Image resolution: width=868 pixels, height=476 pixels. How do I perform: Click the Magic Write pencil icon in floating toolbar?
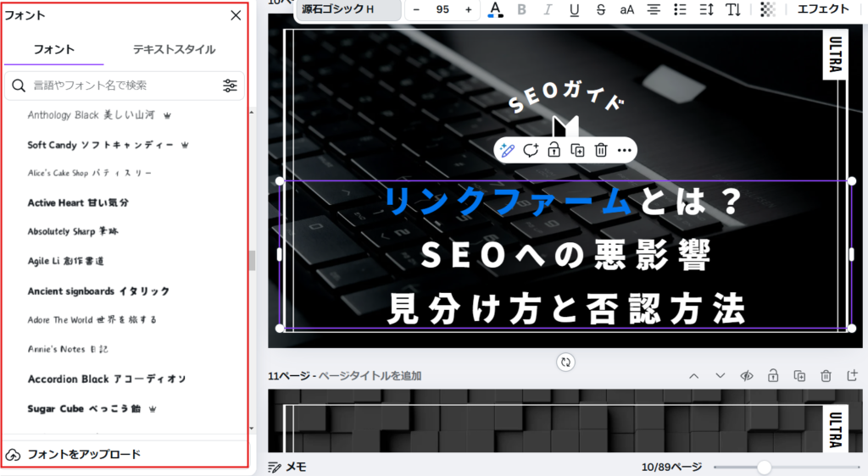pos(508,151)
